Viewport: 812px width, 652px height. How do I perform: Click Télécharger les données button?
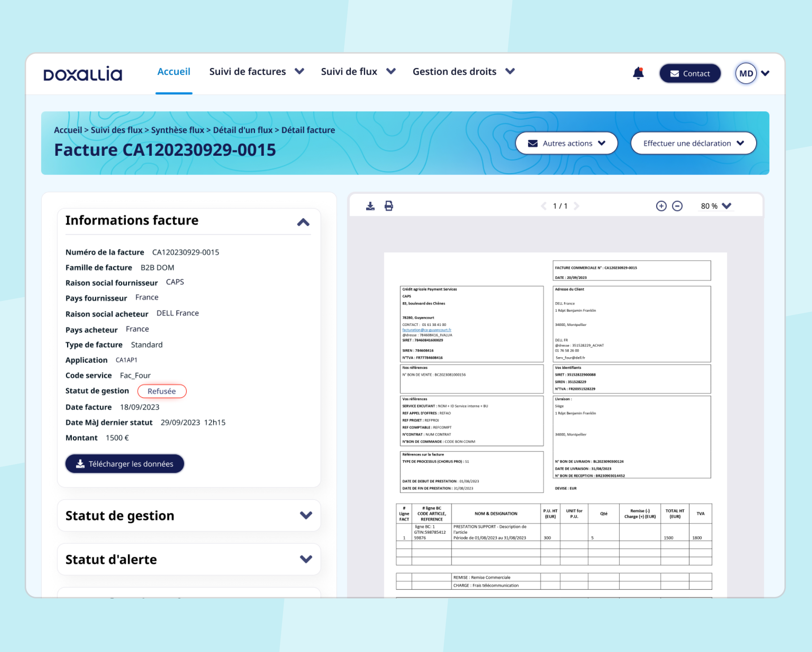tap(125, 463)
